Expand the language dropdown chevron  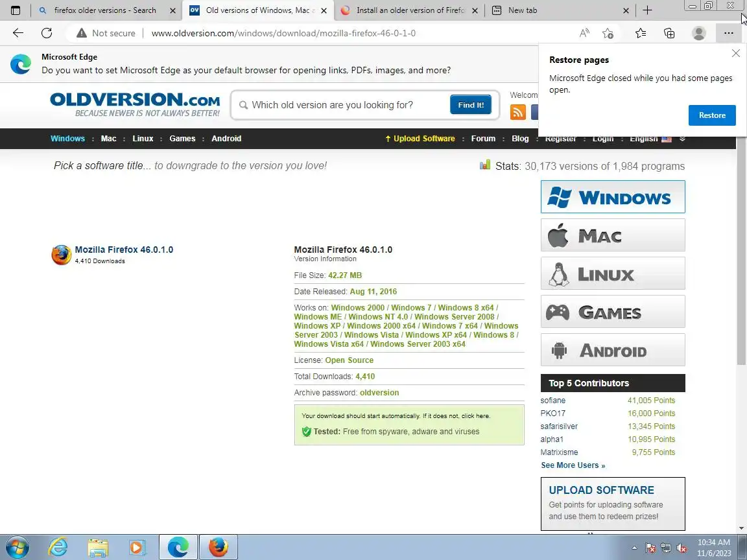[x=682, y=139]
